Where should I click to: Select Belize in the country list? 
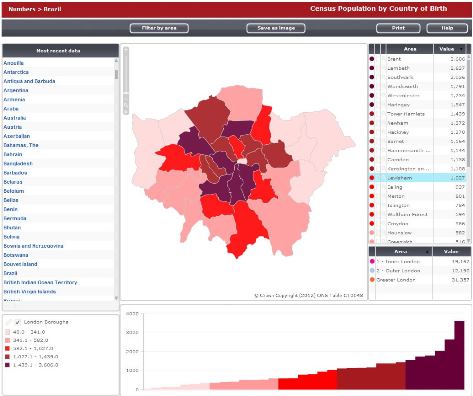11,200
